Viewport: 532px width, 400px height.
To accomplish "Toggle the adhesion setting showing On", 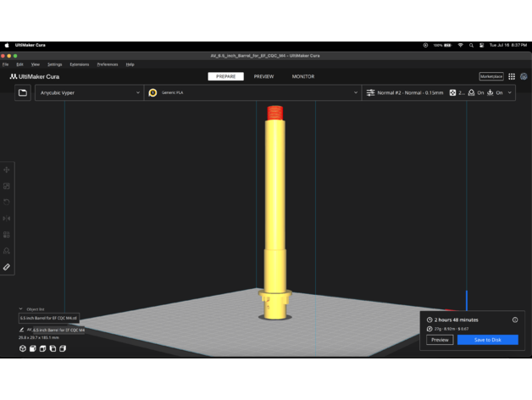I will click(496, 92).
